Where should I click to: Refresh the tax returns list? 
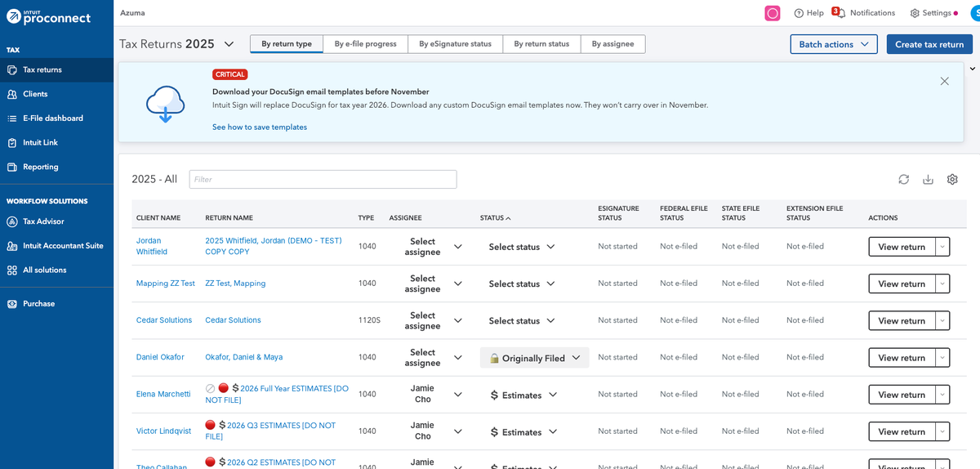(x=903, y=179)
